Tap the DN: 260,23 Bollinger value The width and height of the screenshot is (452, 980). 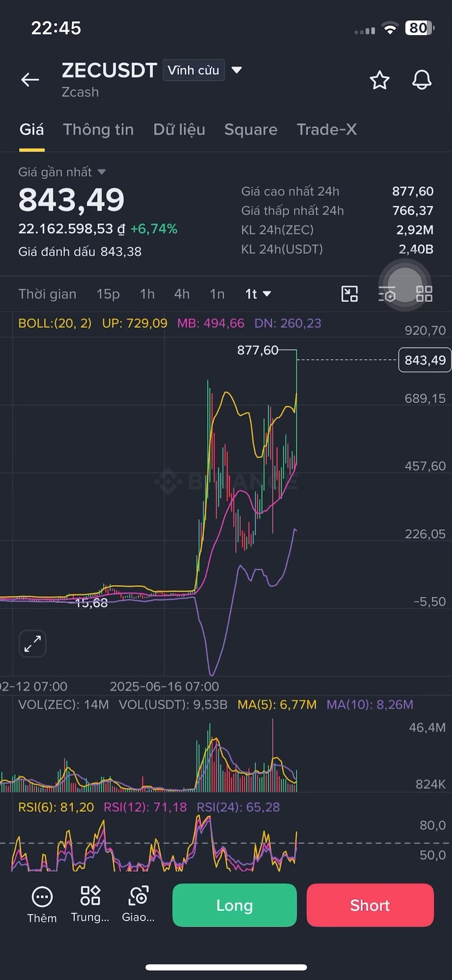(x=288, y=323)
